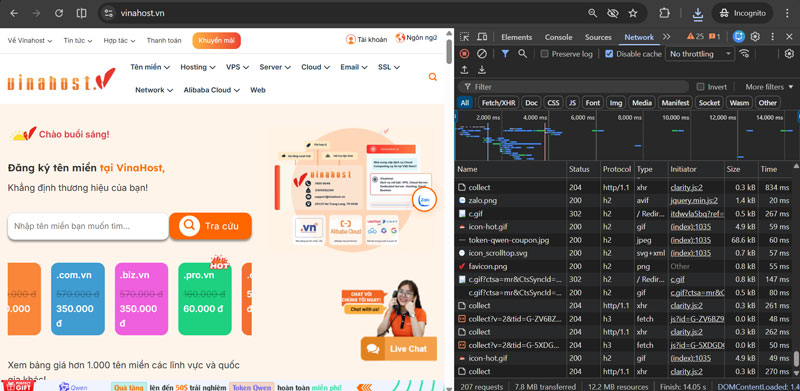Select the Network tab

coord(639,37)
